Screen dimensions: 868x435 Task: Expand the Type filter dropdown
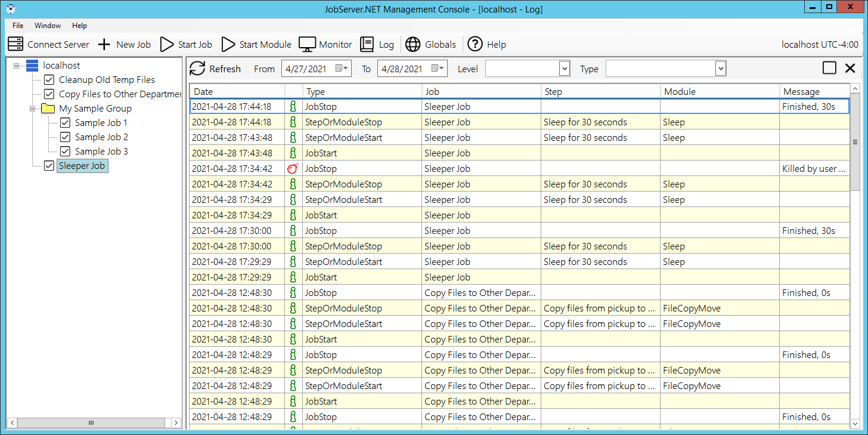720,69
